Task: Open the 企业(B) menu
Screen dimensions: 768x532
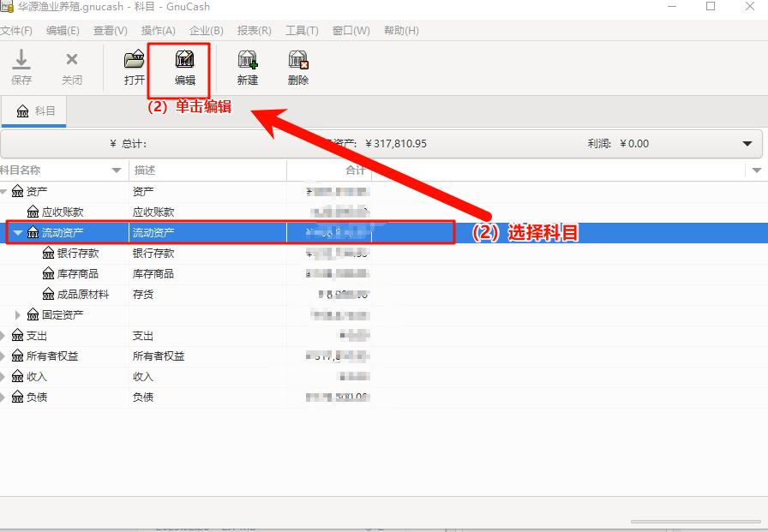Action: [207, 31]
